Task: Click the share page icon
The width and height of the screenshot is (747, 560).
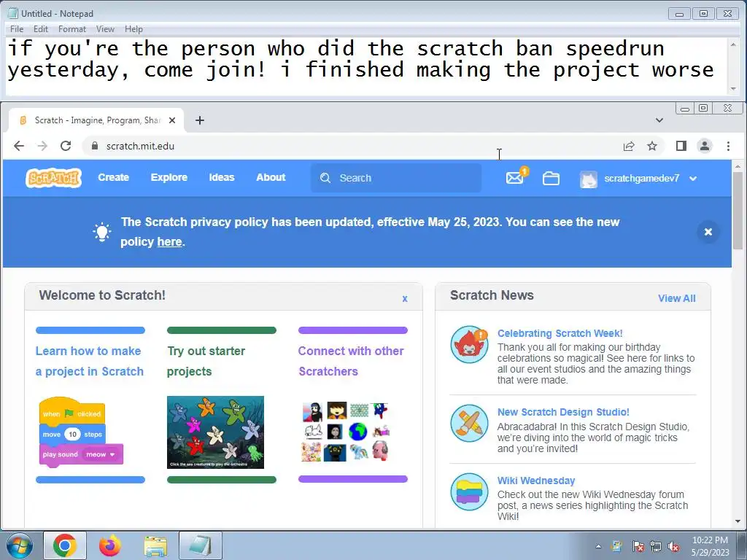Action: tap(629, 146)
